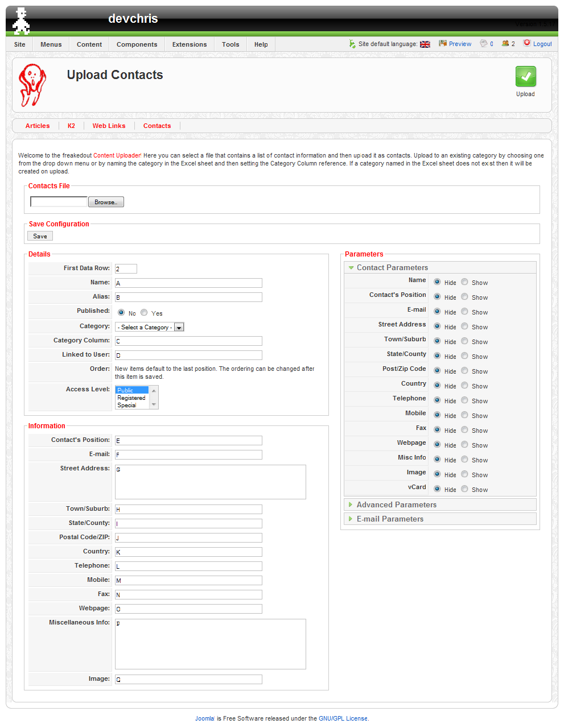
Task: Click the logged-in users icon
Action: (x=505, y=44)
